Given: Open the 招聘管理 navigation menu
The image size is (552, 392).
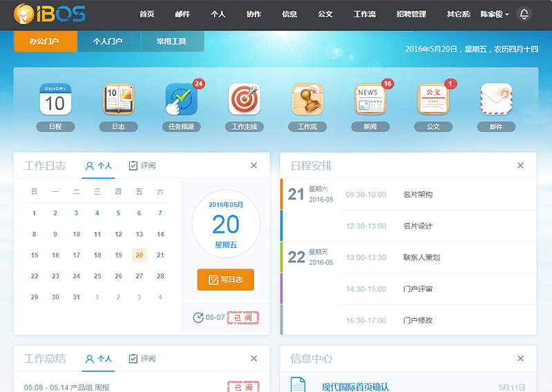Looking at the screenshot, I should [411, 14].
